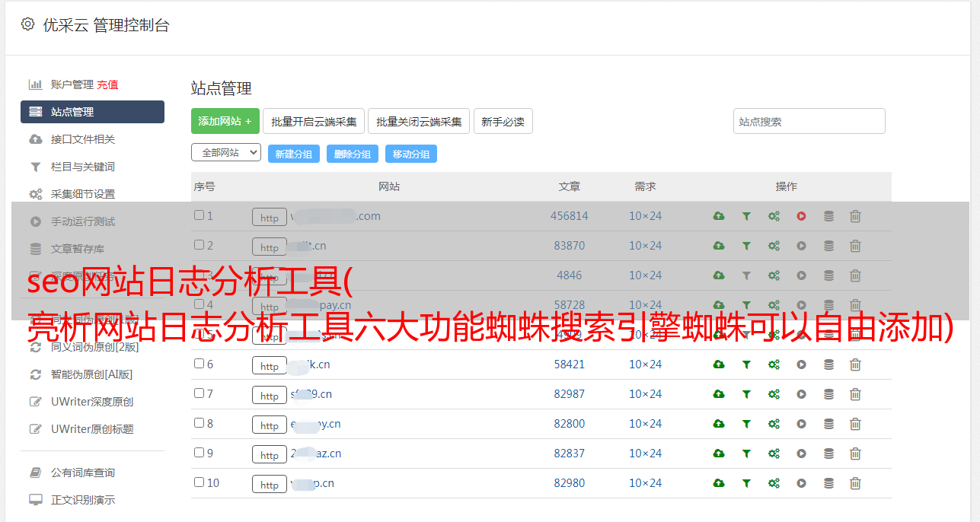
Task: Select the checkbox for site row 7
Action: tap(199, 393)
